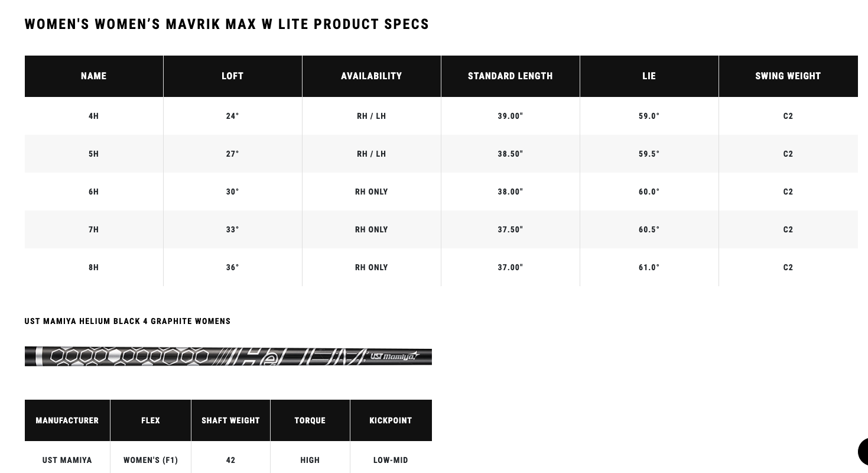The image size is (868, 473).
Task: Click the 37.50" standard length cell
Action: pos(511,229)
